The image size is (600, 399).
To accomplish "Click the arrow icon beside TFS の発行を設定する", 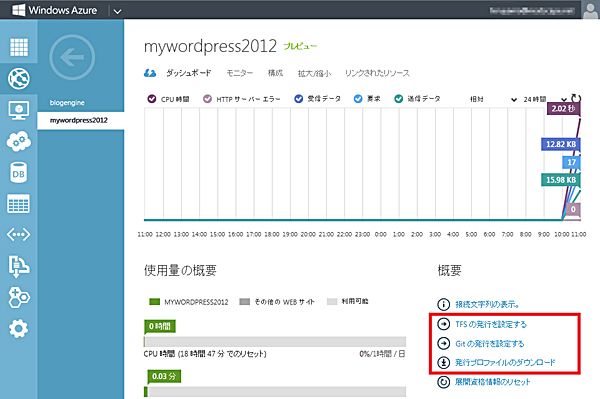I will coord(443,324).
